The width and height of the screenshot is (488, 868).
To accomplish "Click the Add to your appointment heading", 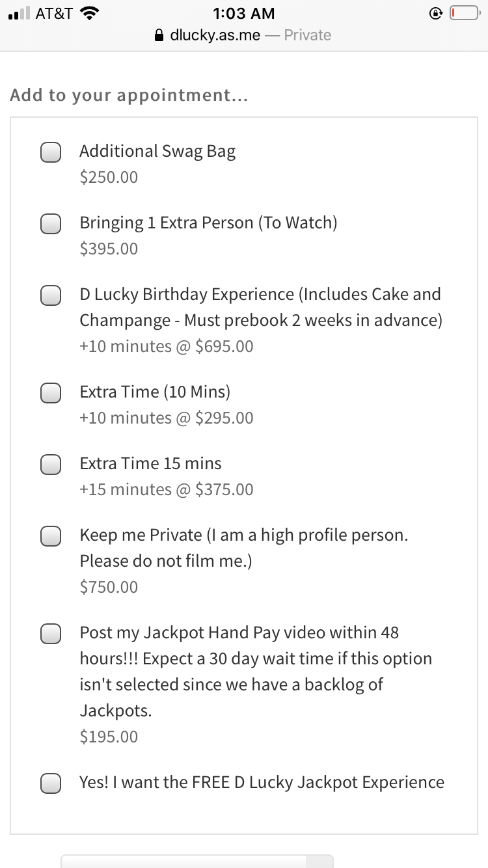I will click(x=129, y=95).
